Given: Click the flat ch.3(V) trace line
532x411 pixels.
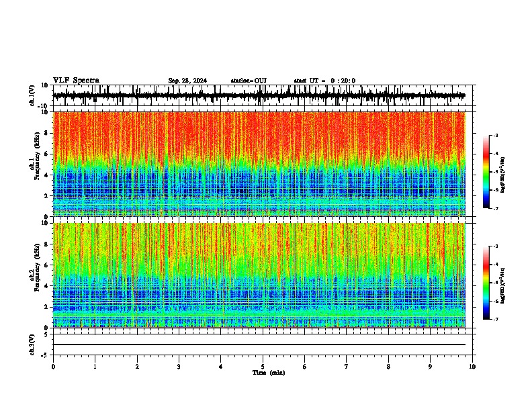Looking at the screenshot, I should click(x=259, y=345).
